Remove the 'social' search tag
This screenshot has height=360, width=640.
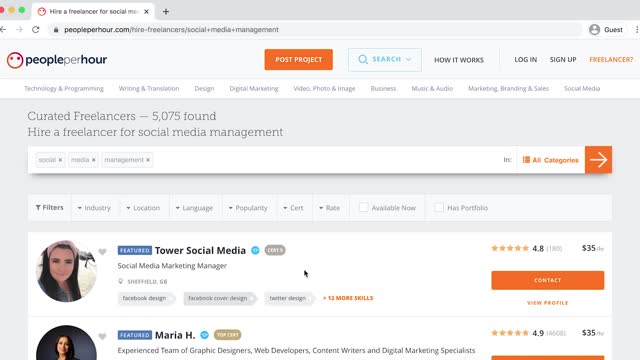[60, 160]
